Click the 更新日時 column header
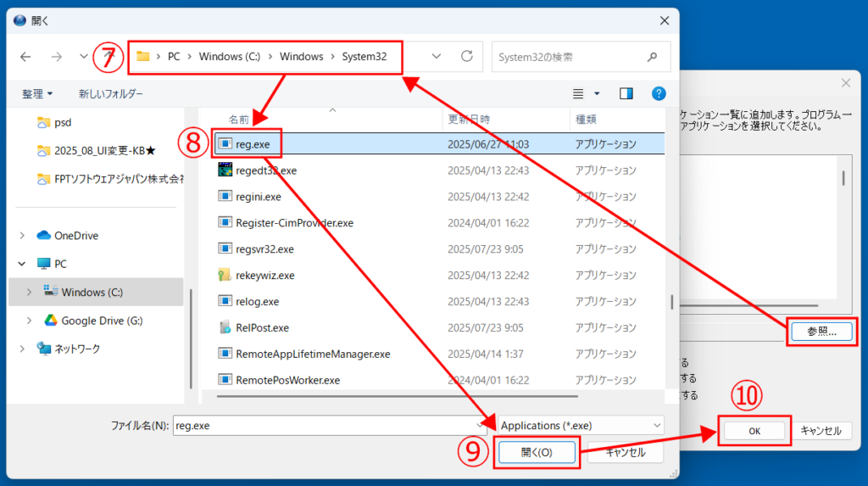 point(469,119)
